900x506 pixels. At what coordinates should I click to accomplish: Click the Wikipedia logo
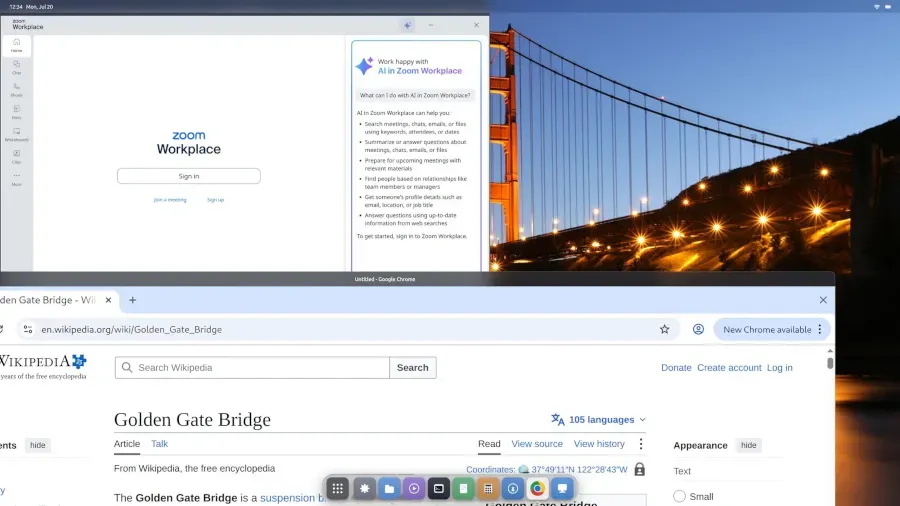(x=43, y=367)
